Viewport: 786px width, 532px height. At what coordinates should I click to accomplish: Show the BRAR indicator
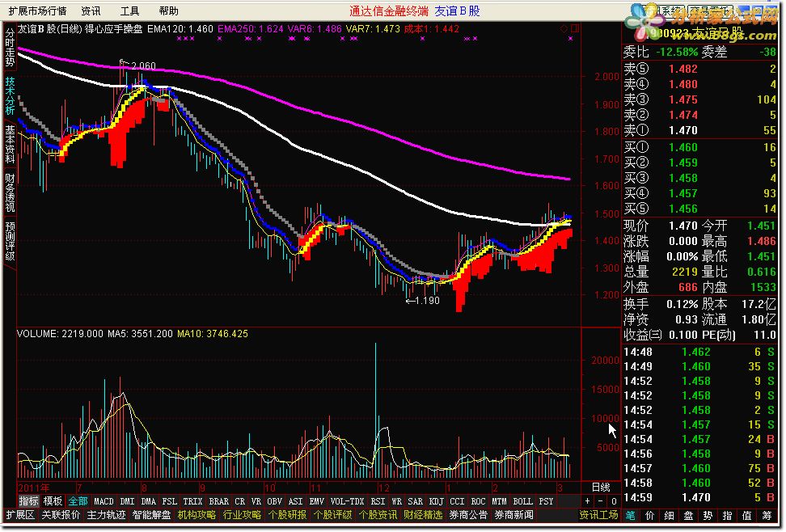[218, 501]
